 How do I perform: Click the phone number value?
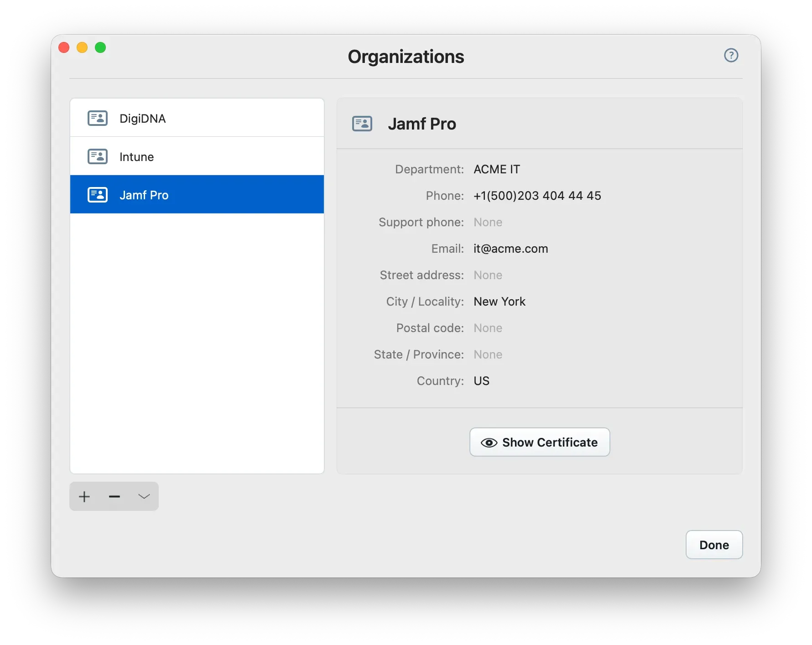pyautogui.click(x=537, y=196)
